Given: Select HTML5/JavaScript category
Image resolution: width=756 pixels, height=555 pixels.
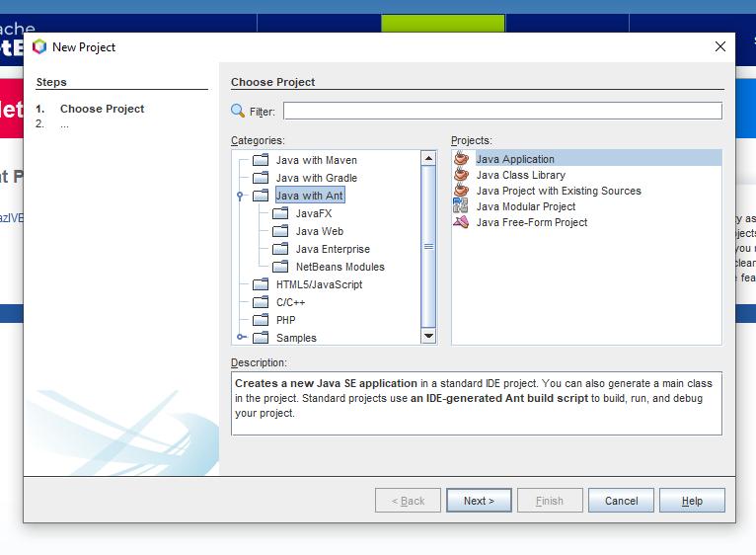Looking at the screenshot, I should point(319,284).
